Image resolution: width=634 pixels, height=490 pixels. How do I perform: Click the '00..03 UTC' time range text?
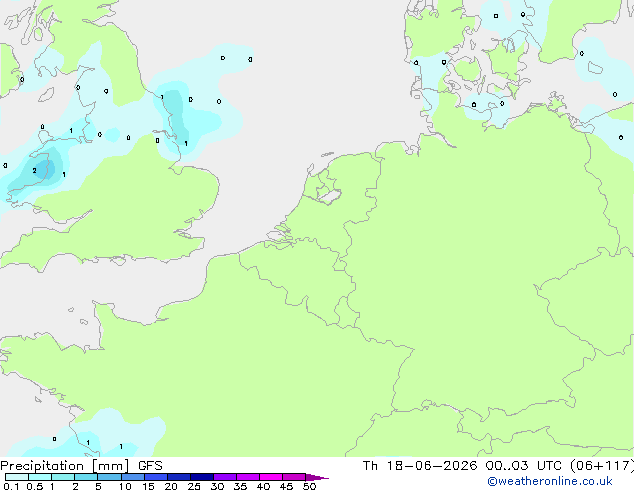click(524, 466)
